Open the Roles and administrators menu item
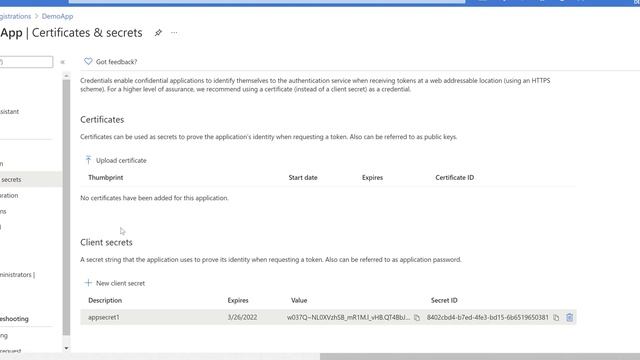 pos(18,275)
